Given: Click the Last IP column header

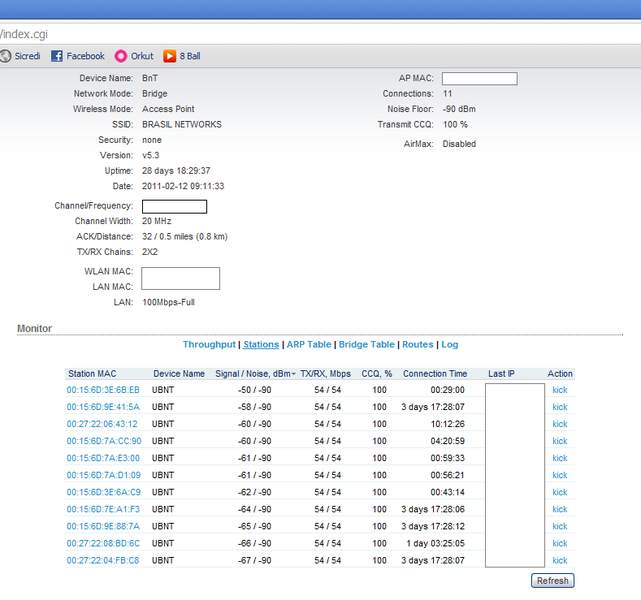Looking at the screenshot, I should click(x=501, y=374).
